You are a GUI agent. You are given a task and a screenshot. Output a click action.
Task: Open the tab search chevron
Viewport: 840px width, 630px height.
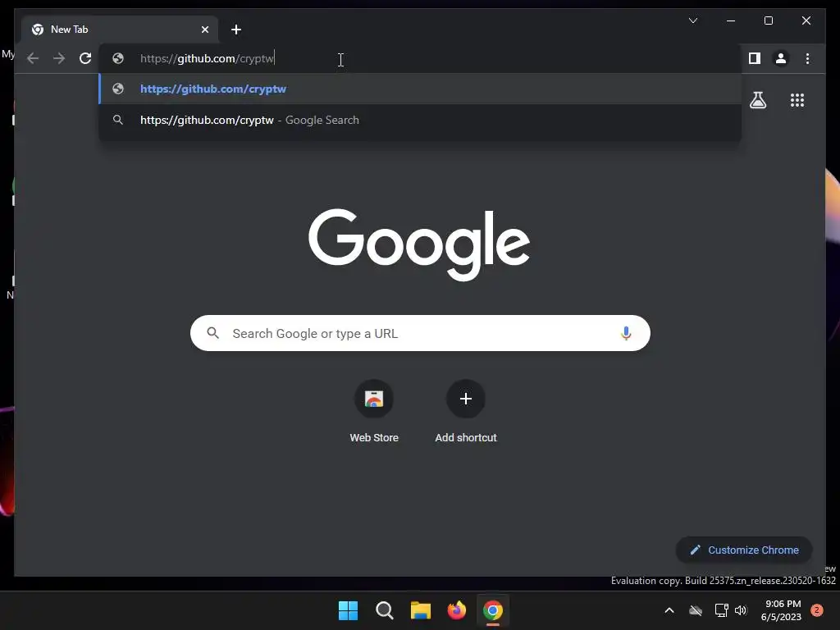(x=692, y=21)
